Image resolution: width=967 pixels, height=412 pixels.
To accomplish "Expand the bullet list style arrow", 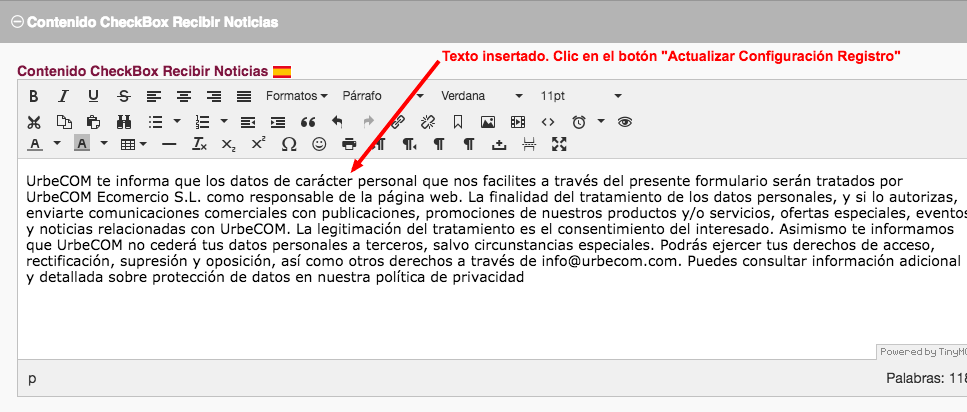I will tap(177, 122).
